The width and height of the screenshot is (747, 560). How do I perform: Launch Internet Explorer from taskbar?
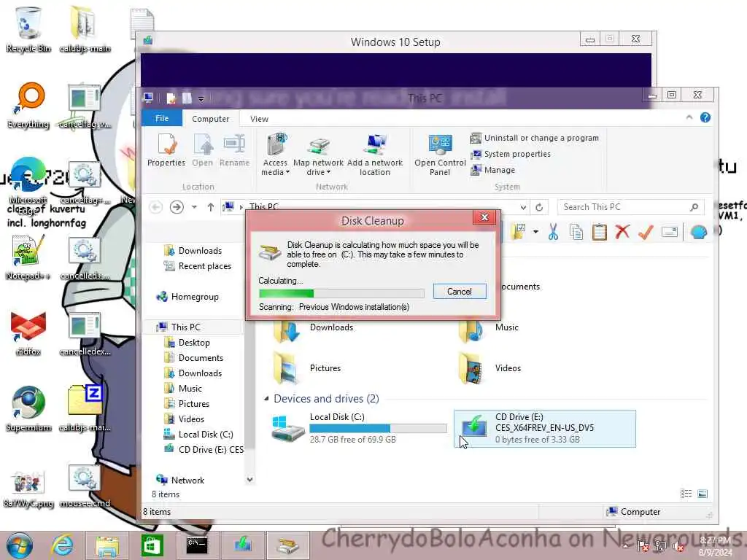63,545
